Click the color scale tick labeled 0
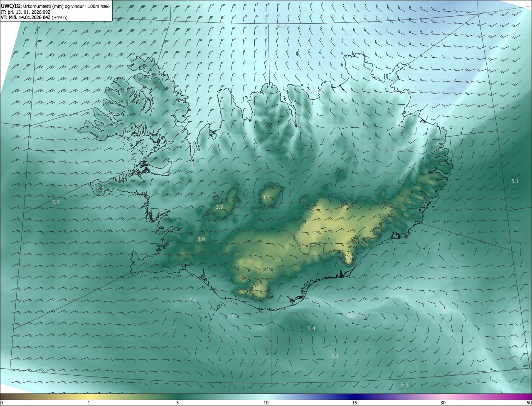This screenshot has width=532, height=406. tap(1, 403)
